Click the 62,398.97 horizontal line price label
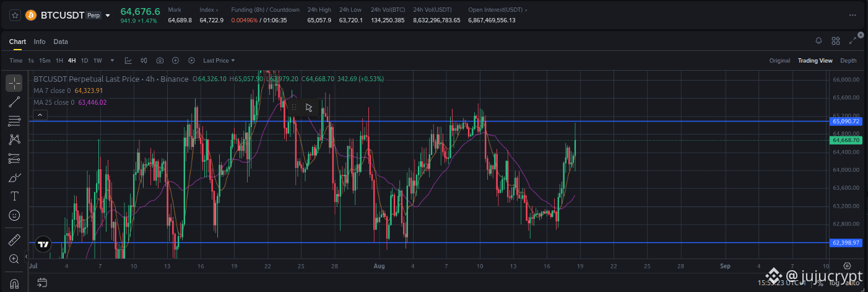This screenshot has width=868, height=292. coord(846,242)
